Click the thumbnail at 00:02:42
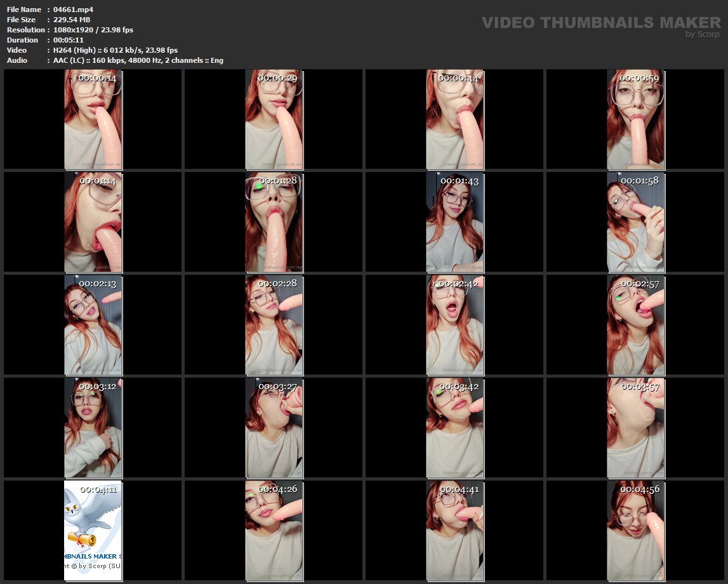The image size is (728, 584). tap(454, 325)
